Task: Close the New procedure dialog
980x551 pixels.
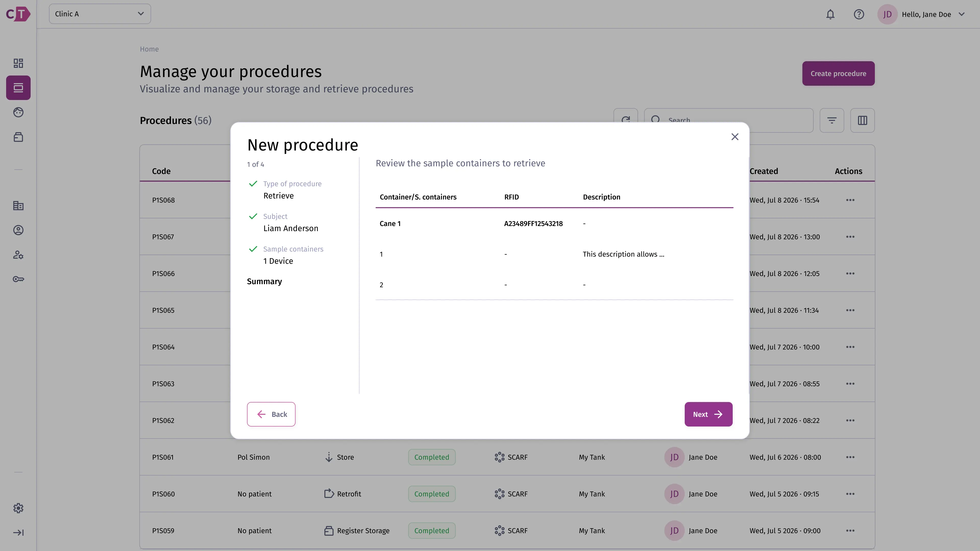Action: 735,137
